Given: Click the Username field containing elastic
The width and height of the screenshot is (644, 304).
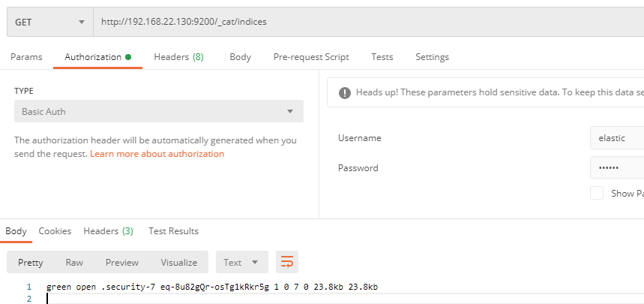Looking at the screenshot, I should coord(617,138).
